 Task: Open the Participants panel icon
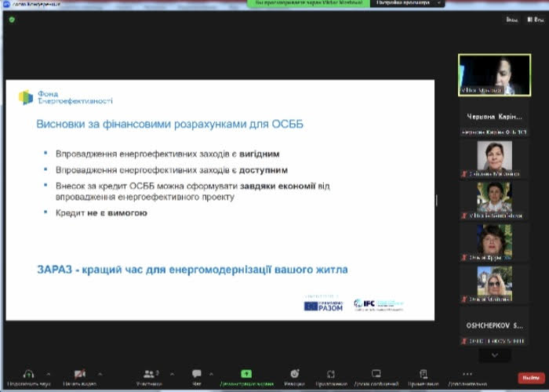(x=147, y=374)
